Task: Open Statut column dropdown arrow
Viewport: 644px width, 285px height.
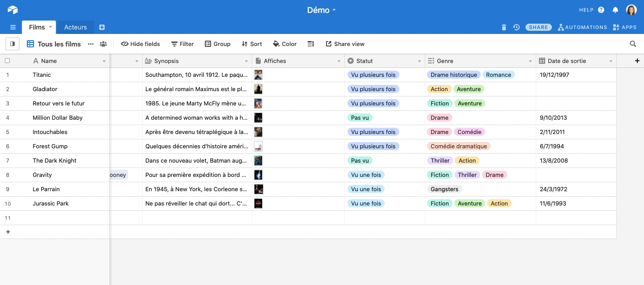Action: tap(419, 61)
